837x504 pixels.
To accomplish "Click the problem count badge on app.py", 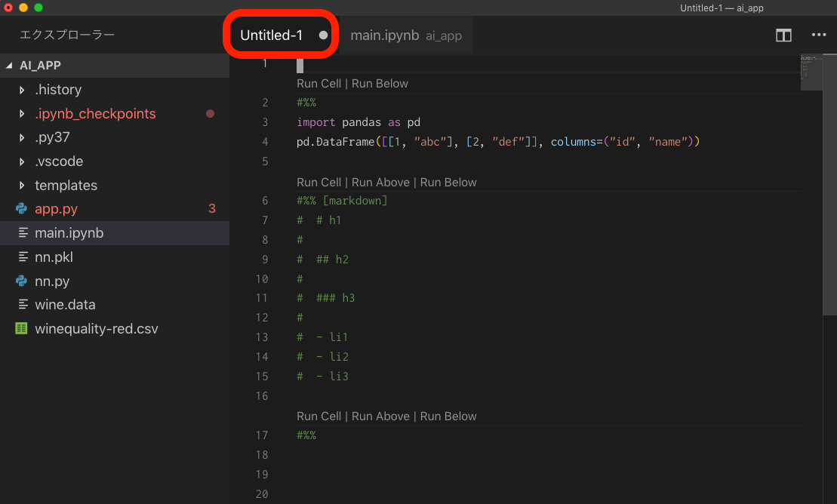I will [211, 208].
